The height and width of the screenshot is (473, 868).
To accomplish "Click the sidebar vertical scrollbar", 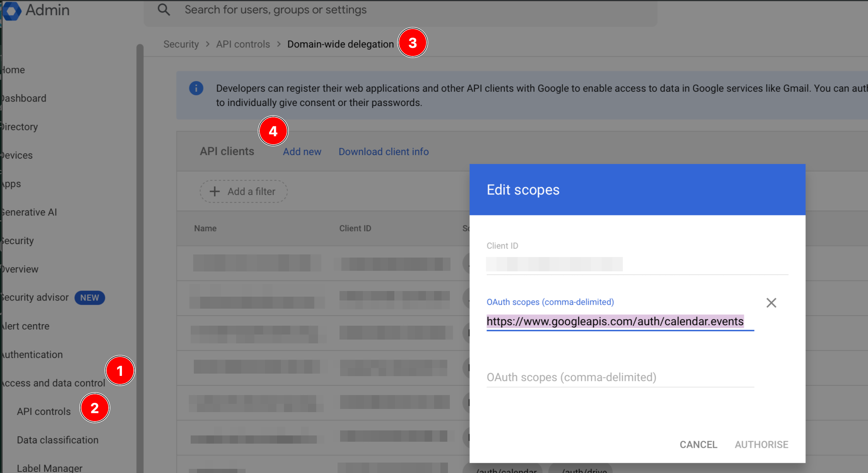I will pos(140,258).
